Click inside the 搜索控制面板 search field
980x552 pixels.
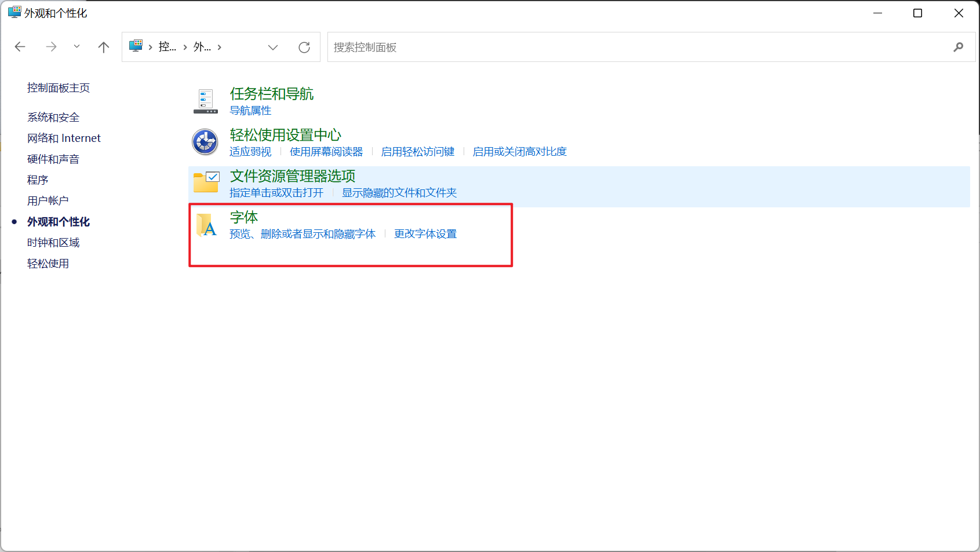pos(522,47)
